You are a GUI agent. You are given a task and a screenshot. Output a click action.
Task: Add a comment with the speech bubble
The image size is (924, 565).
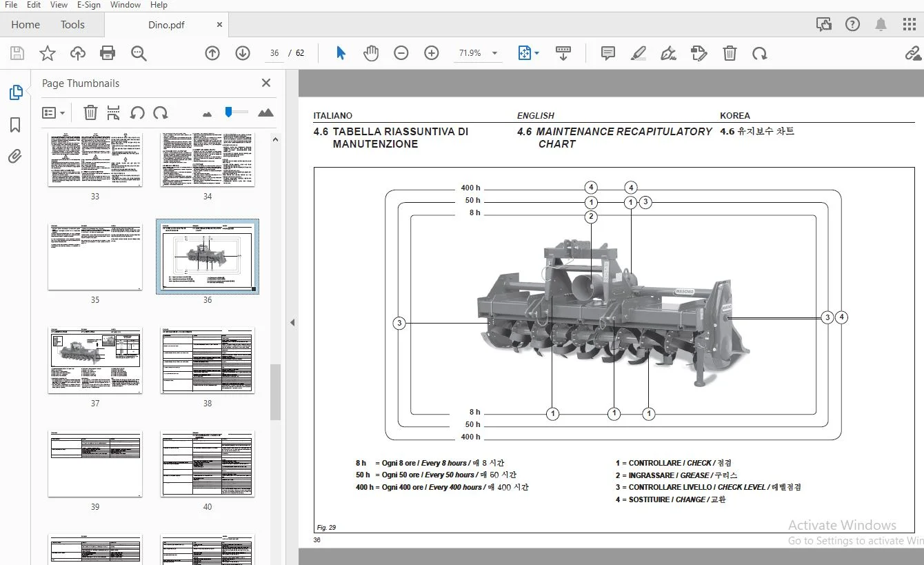pyautogui.click(x=607, y=53)
